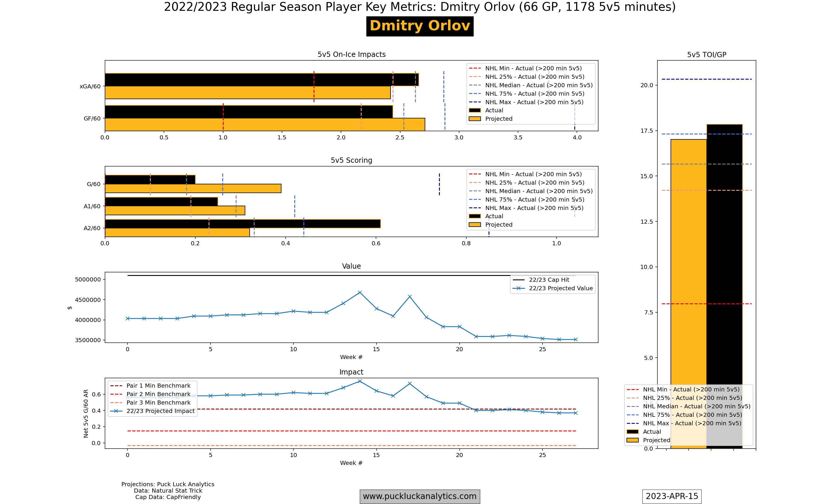Select the 5000000 y-axis tick in Value chart

coord(87,279)
